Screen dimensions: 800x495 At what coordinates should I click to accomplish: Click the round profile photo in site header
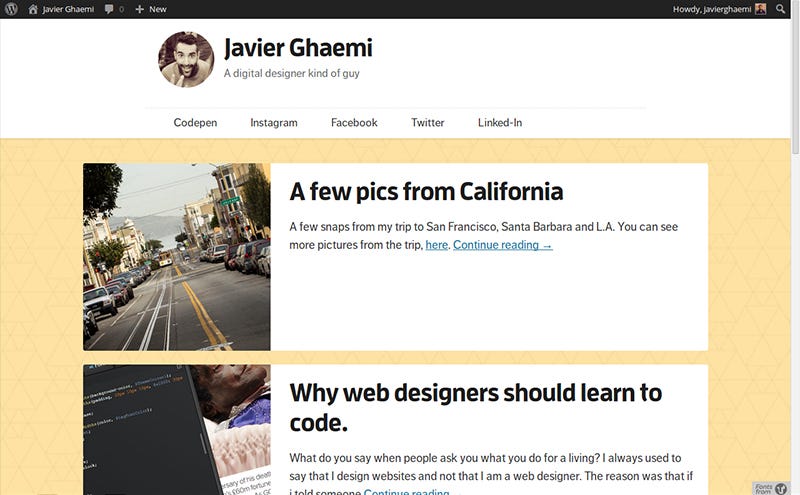pos(186,59)
